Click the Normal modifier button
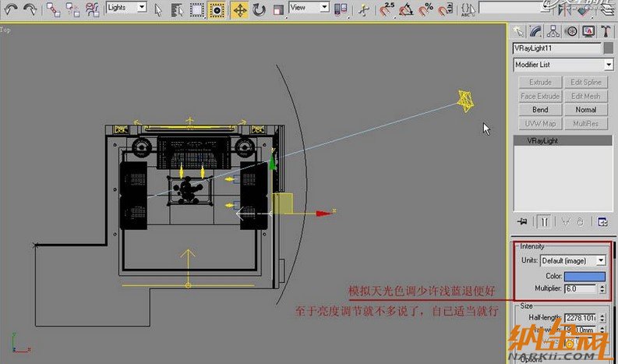This screenshot has height=364, width=618. (585, 110)
